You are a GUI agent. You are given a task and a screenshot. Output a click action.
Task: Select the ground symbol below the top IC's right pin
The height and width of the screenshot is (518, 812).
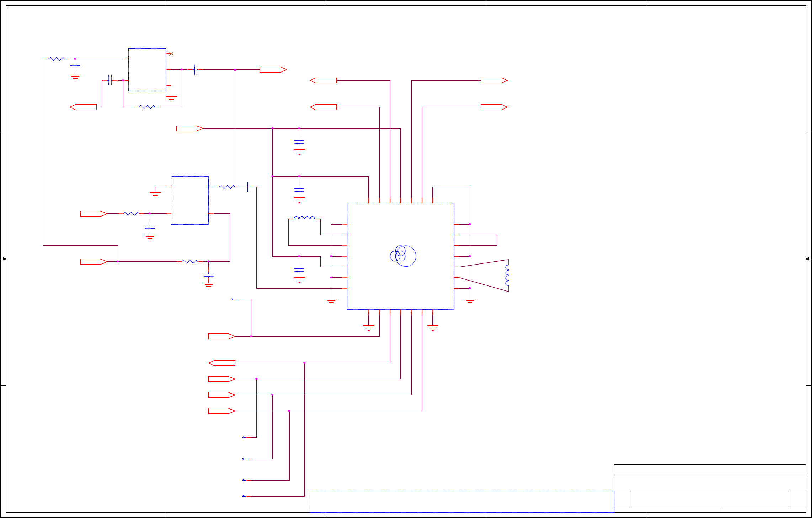[171, 98]
